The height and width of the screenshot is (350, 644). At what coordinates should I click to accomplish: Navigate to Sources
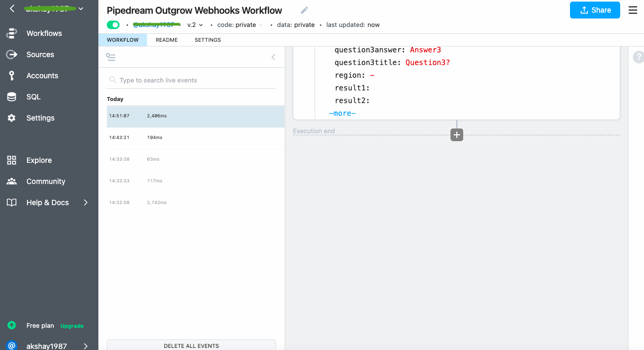click(40, 54)
